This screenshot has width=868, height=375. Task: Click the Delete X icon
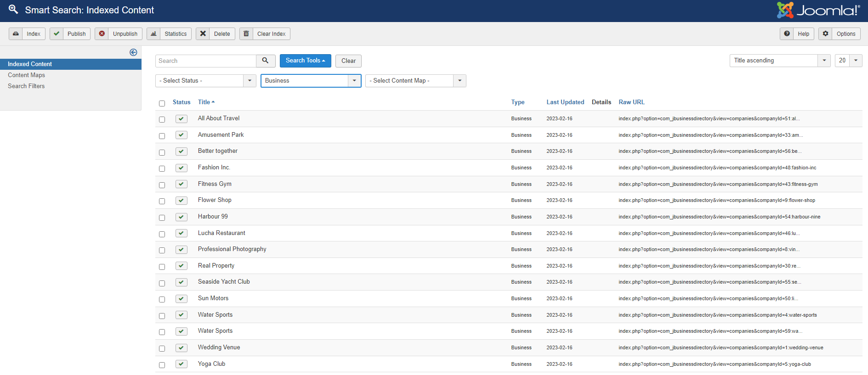coord(203,34)
